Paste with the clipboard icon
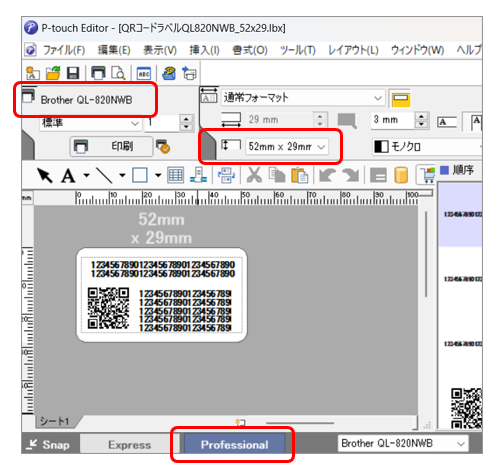The width and height of the screenshot is (504, 476). pyautogui.click(x=300, y=175)
